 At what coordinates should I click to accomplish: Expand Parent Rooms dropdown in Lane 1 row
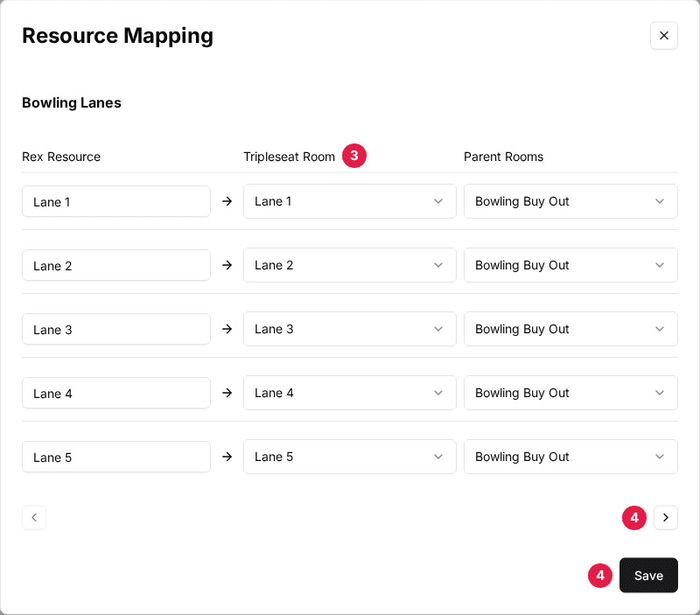pos(570,201)
